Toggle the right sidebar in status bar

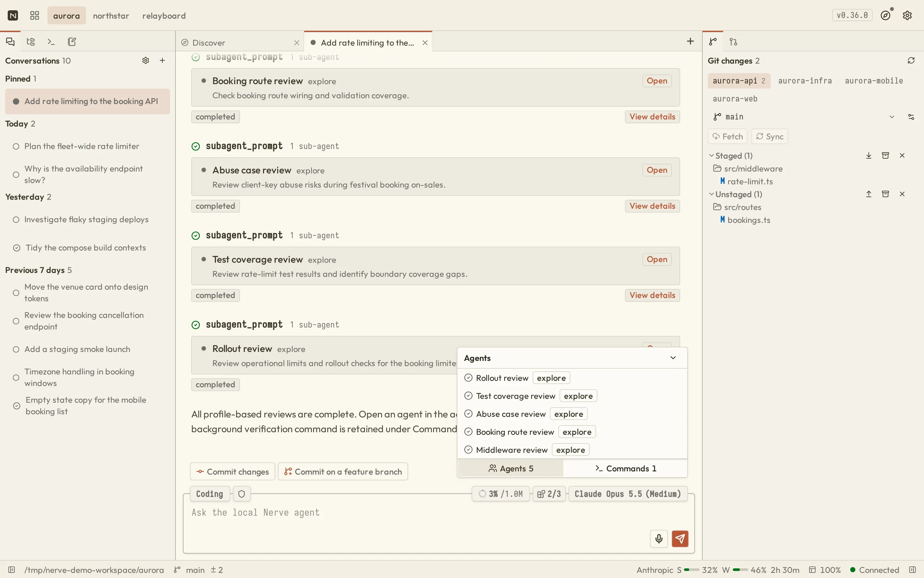tap(912, 570)
